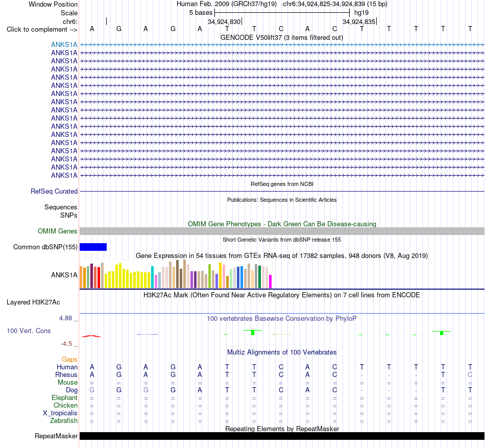485x448 pixels.
Task: Click the black RepeatMasker element bar
Action: (x=282, y=436)
